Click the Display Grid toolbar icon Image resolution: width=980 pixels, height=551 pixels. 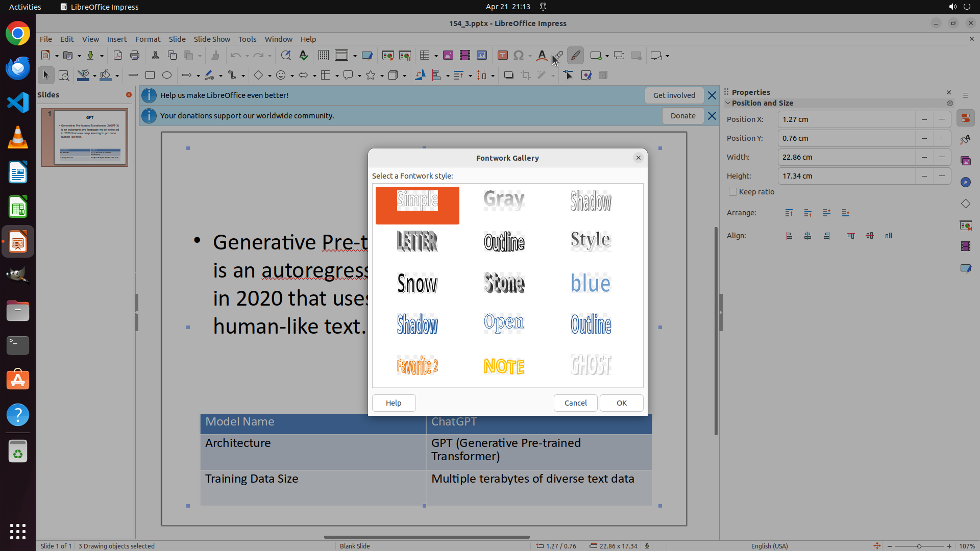click(323, 56)
